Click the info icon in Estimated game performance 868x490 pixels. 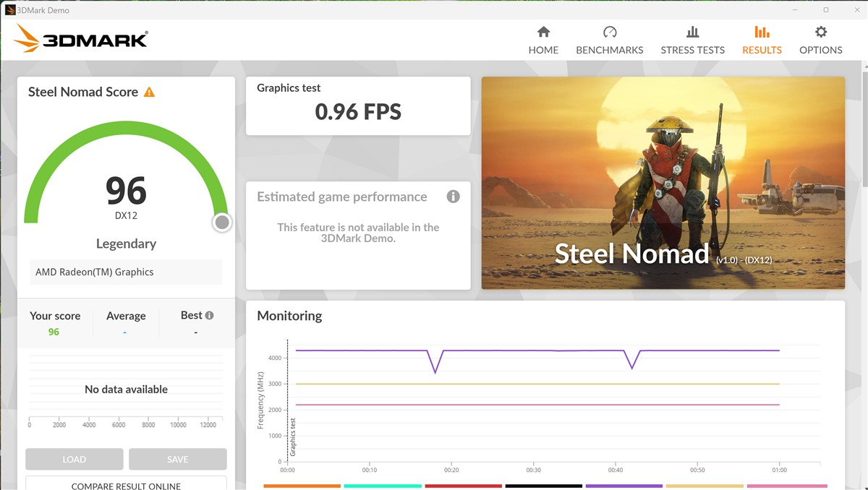pyautogui.click(x=453, y=197)
